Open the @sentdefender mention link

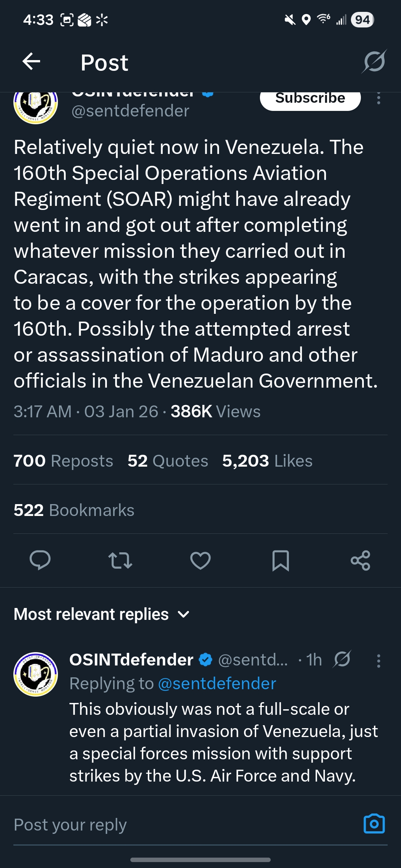click(x=217, y=683)
